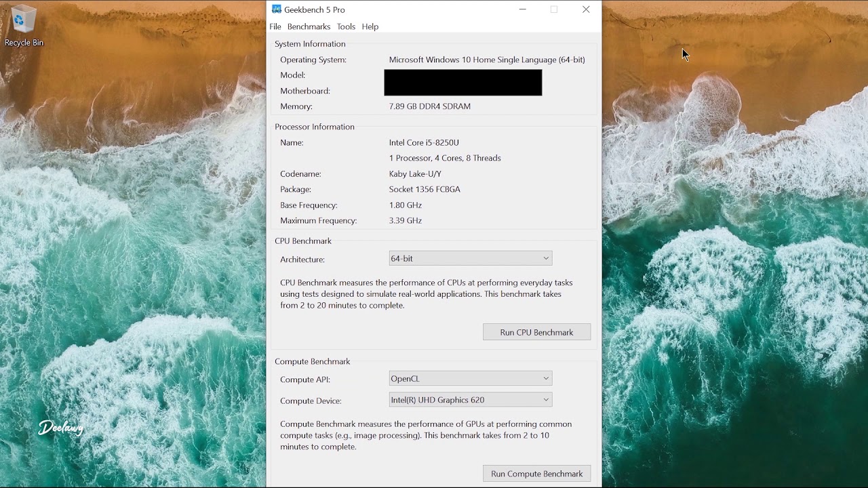Click the Compute Benchmark group heading
868x488 pixels.
[x=313, y=361]
